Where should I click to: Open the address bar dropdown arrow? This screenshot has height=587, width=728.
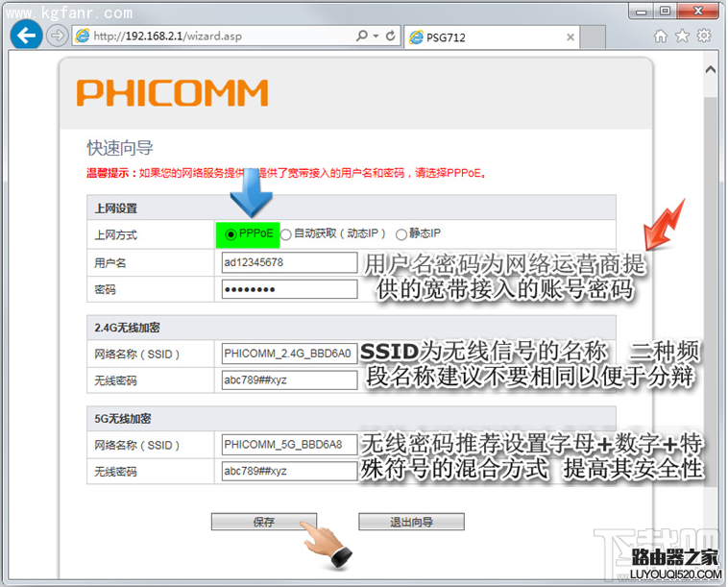tap(376, 36)
